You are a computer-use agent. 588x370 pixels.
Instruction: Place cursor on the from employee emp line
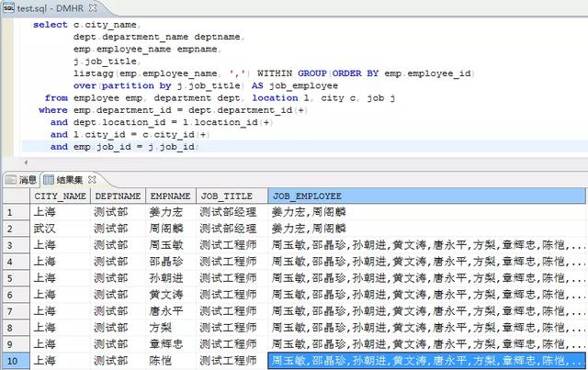click(x=220, y=98)
